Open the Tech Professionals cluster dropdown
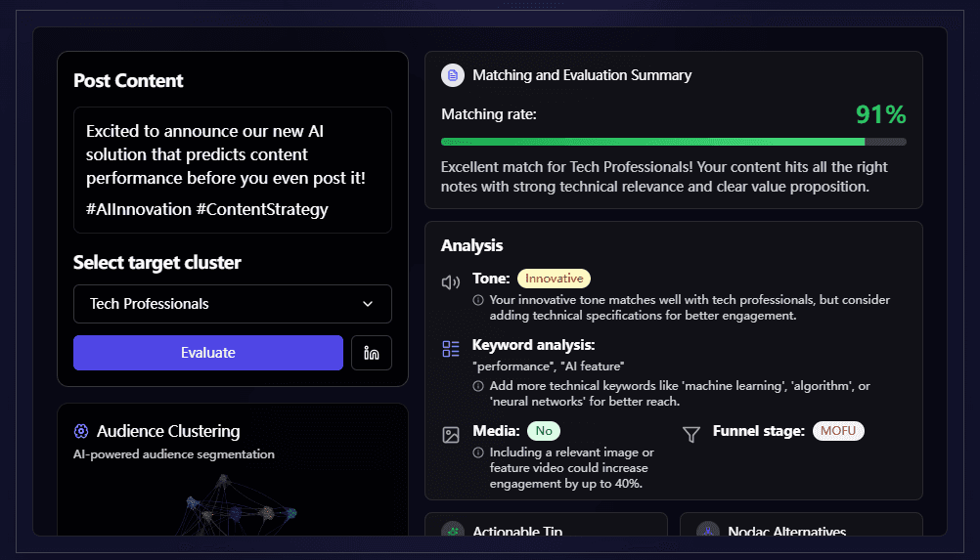 (x=232, y=304)
